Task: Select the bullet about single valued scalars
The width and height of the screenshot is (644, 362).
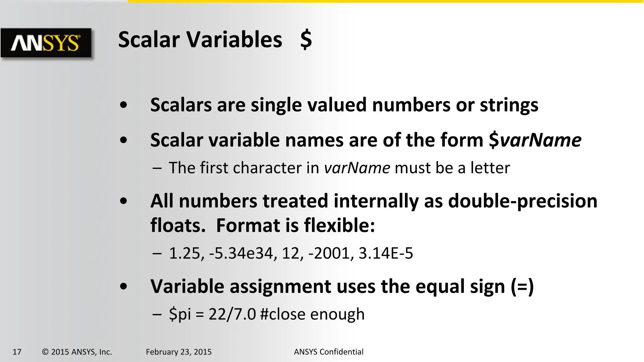Action: [x=344, y=105]
